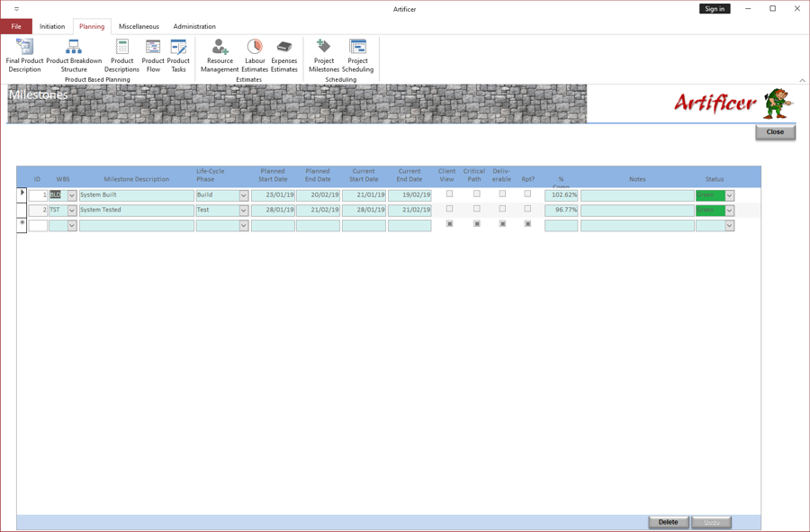
Task: Open Final Product Description
Action: click(x=24, y=56)
